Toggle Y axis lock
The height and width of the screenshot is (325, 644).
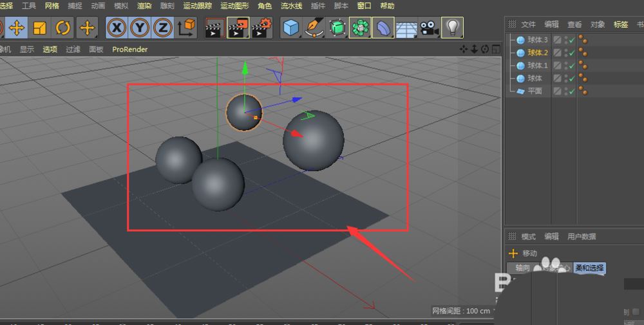click(x=140, y=28)
